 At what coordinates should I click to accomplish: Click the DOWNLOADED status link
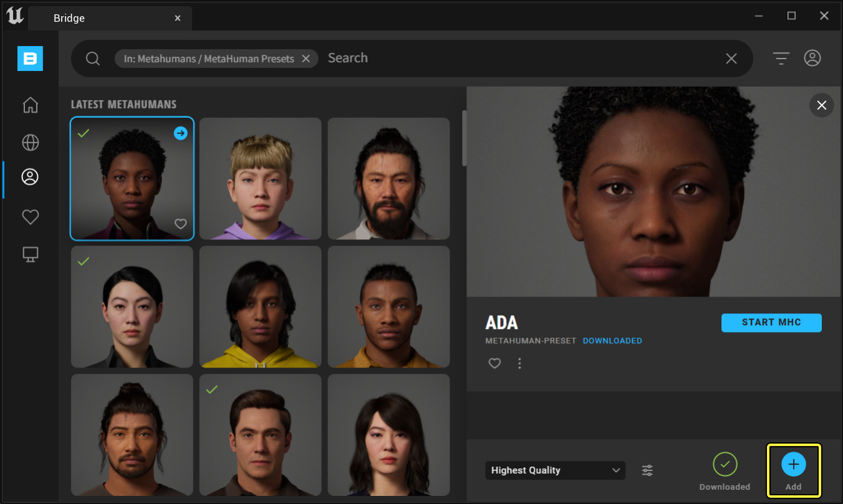pos(612,341)
